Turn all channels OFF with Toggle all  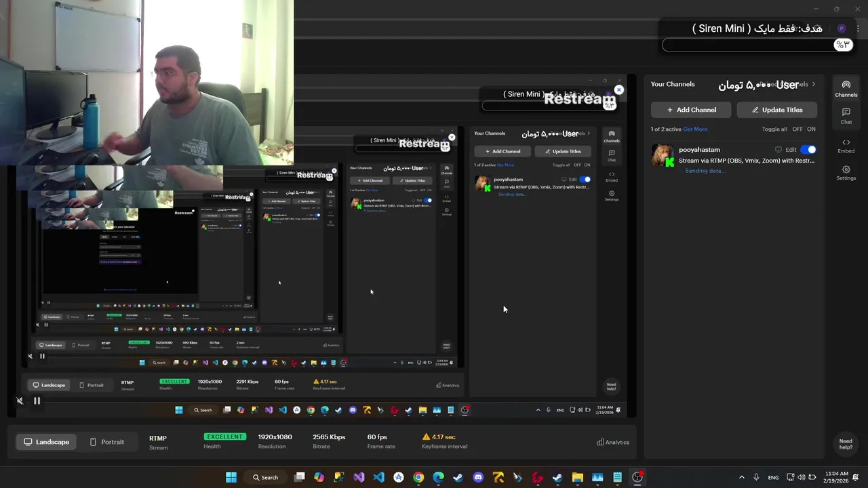tap(797, 129)
